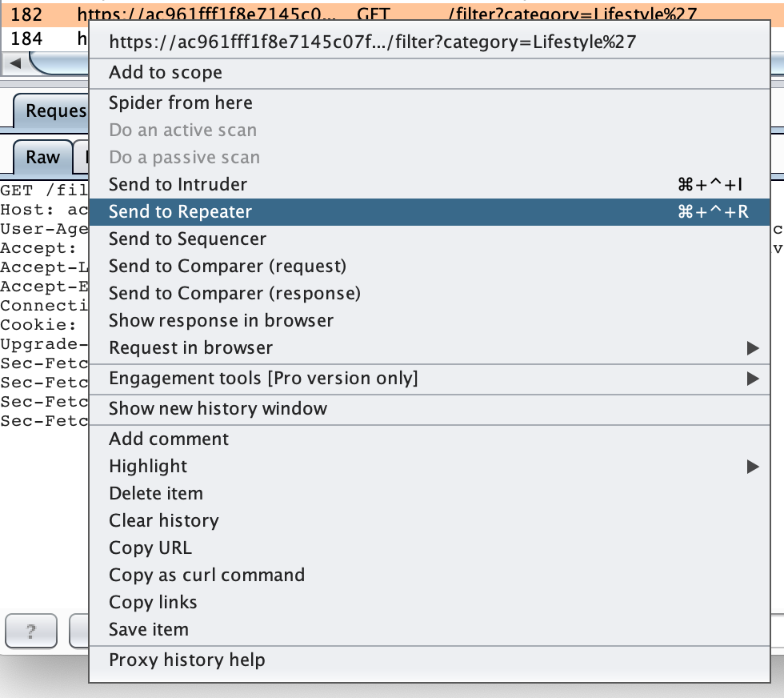Choose Copy URL
Screen dimensions: 784x698
[x=429, y=548]
